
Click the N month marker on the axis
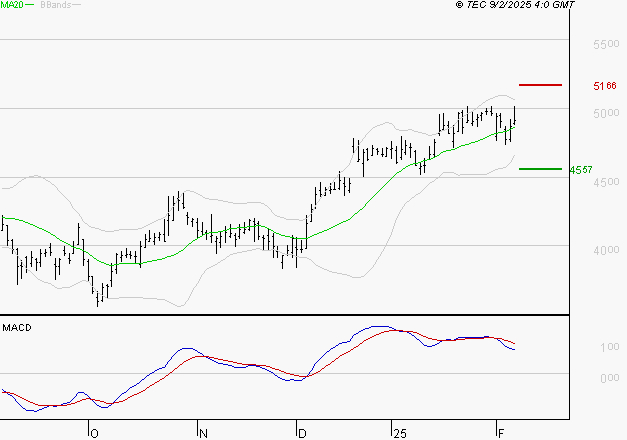[x=203, y=434]
